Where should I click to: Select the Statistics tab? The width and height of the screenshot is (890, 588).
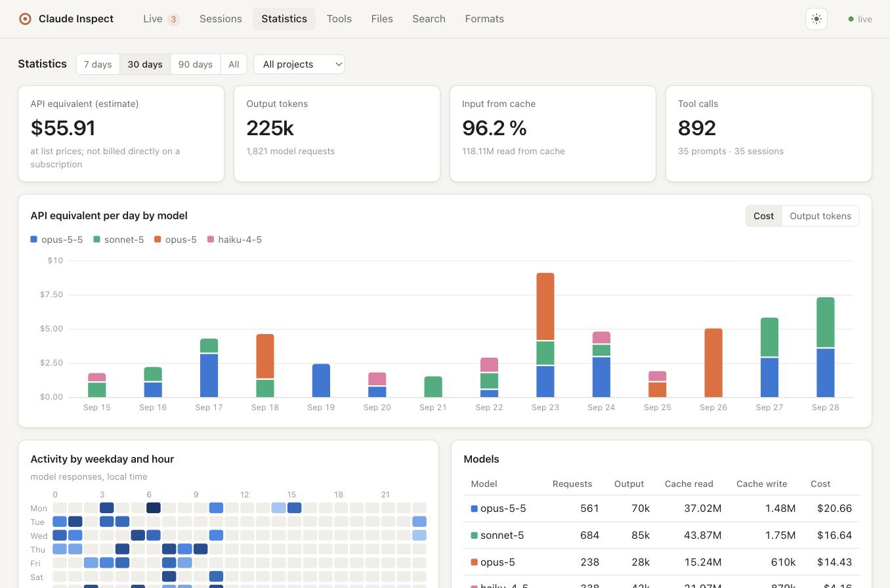tap(284, 19)
